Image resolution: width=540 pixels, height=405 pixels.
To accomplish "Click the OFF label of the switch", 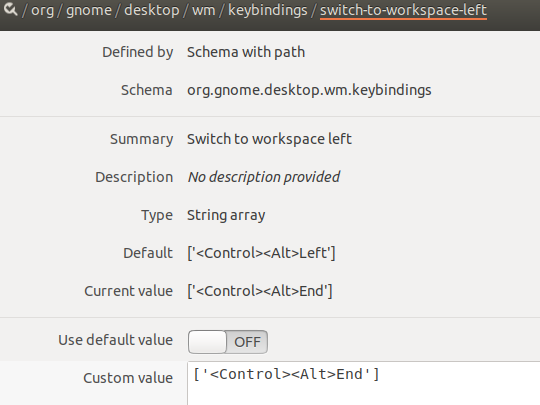I will coord(247,342).
